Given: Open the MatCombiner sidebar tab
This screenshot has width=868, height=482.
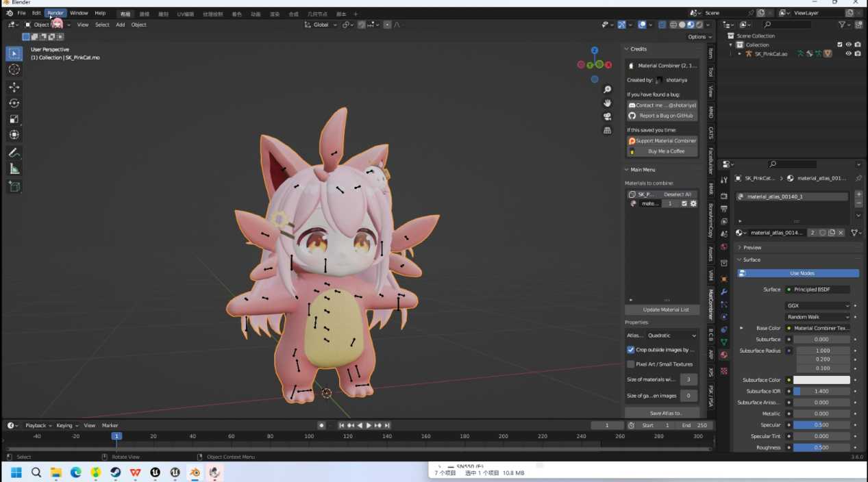Looking at the screenshot, I should click(x=710, y=305).
